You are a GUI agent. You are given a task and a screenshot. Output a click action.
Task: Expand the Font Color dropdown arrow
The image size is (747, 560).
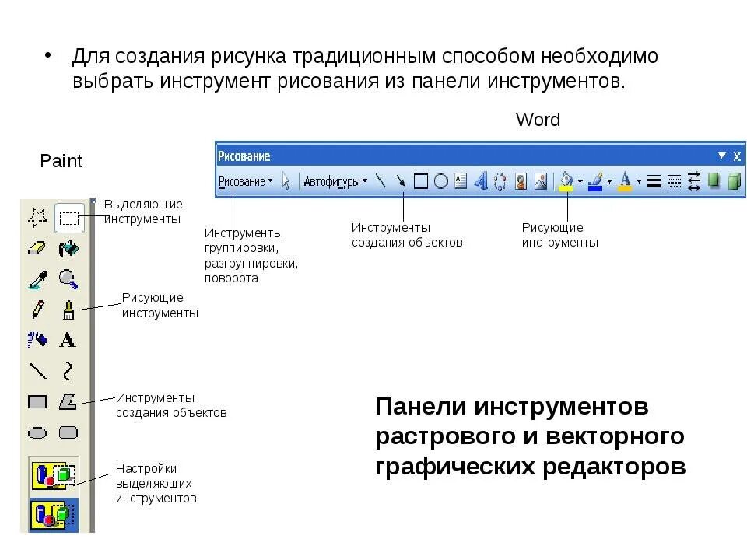(639, 181)
